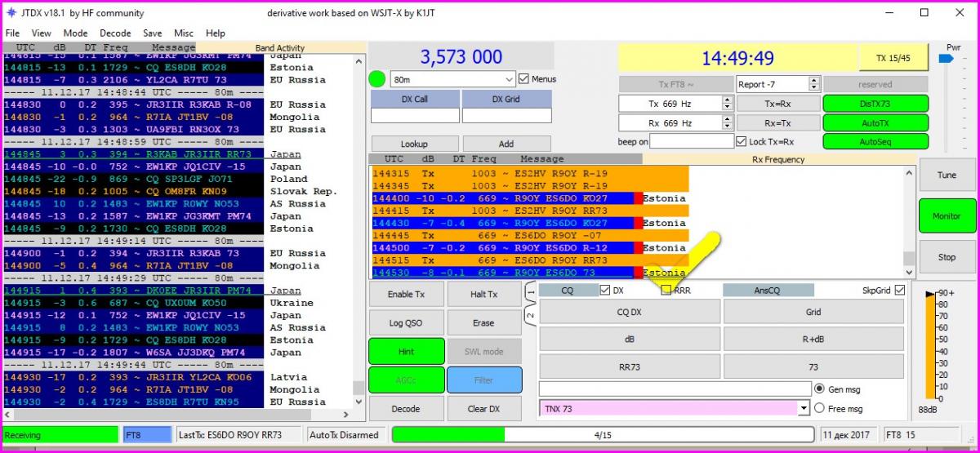Uncheck the Lock Tx=Rx checkbox
Image resolution: width=980 pixels, height=453 pixels.
(x=742, y=141)
